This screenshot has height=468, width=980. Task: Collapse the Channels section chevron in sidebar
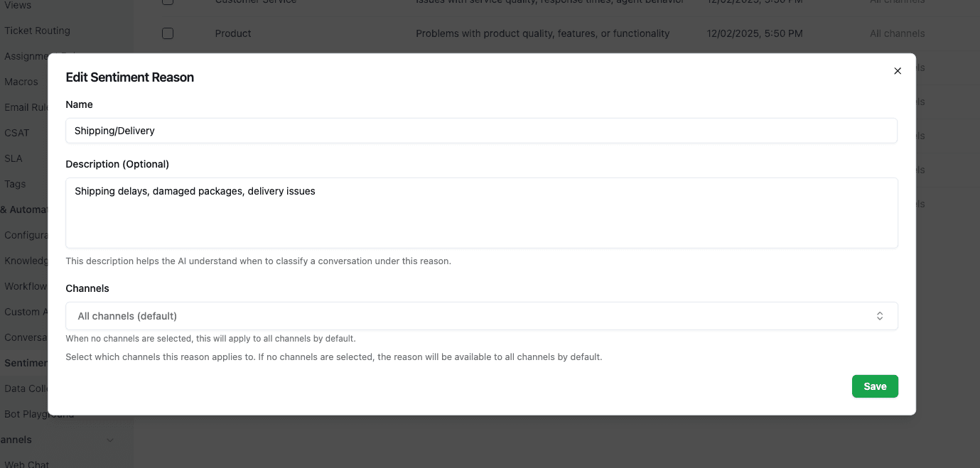110,440
